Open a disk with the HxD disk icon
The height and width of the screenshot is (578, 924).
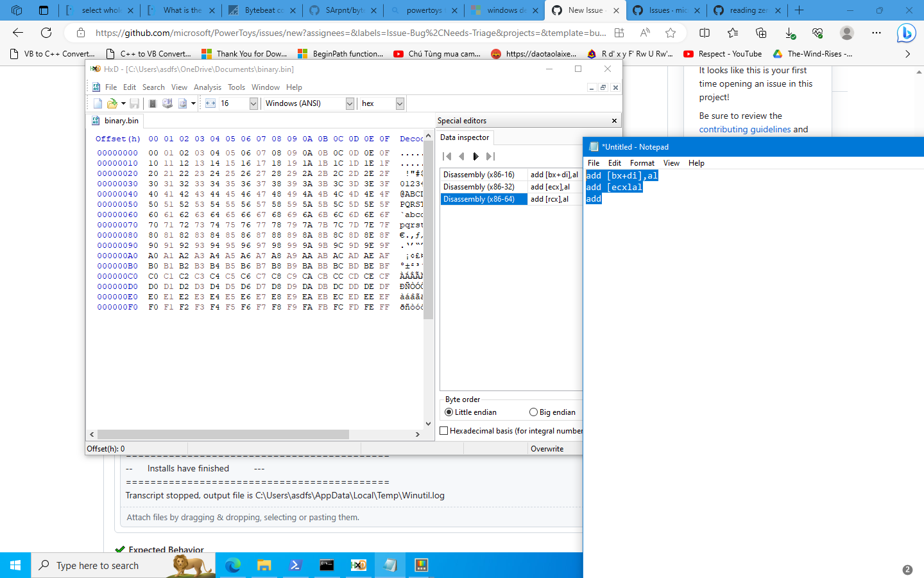point(167,103)
